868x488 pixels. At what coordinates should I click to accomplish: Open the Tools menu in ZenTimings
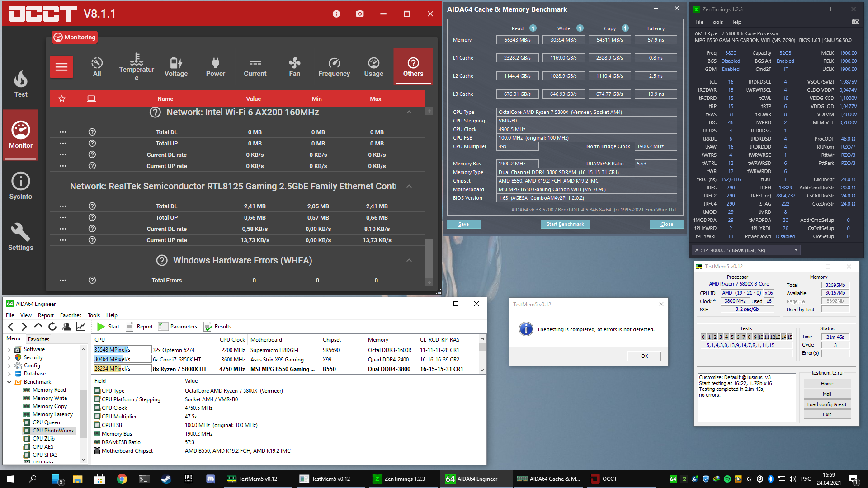pos(716,22)
